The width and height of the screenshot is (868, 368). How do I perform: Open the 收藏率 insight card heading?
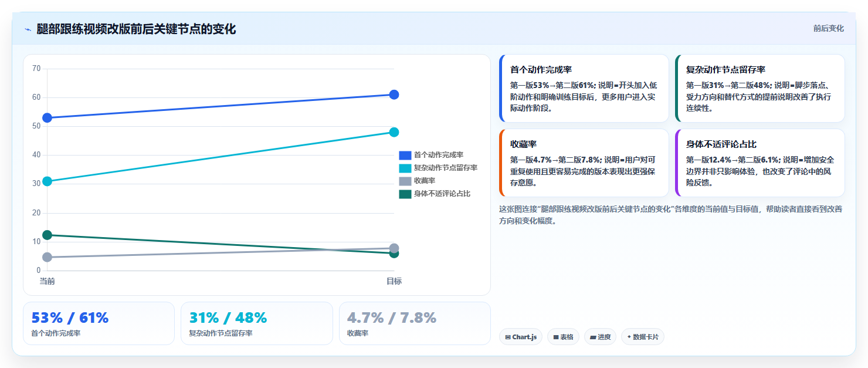pyautogui.click(x=522, y=144)
